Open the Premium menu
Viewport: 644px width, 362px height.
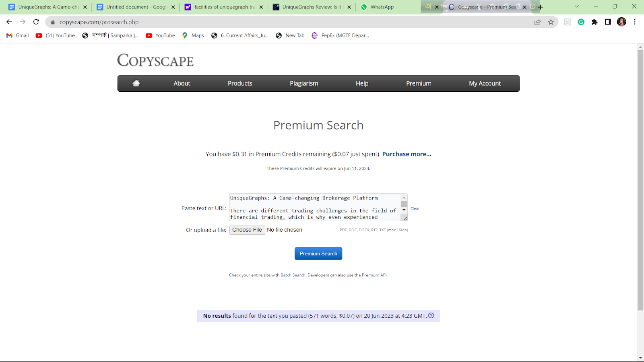pos(419,83)
